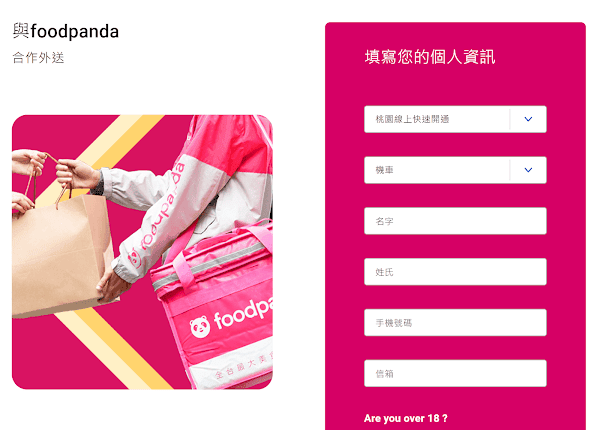Open the 機車 vehicle type dropdown
The image size is (600, 430).
point(455,170)
